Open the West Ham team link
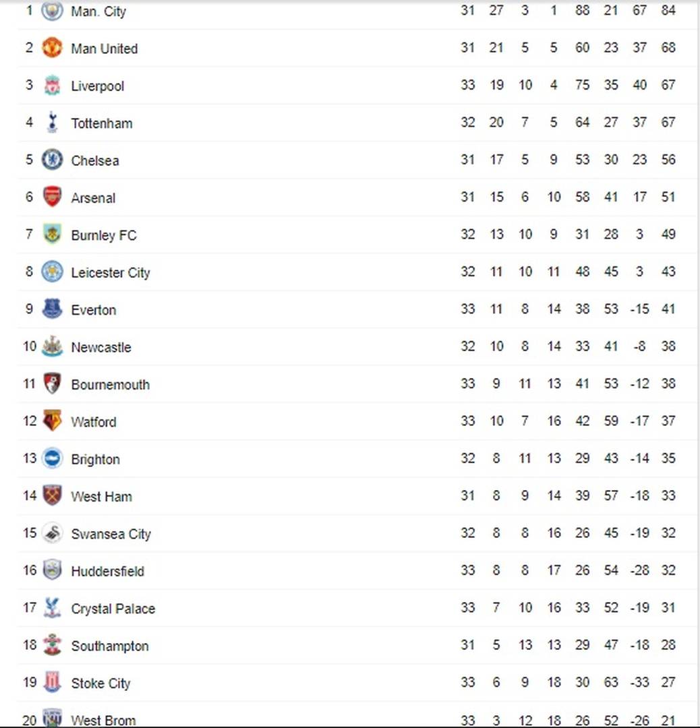This screenshot has height=728, width=700. [x=101, y=497]
